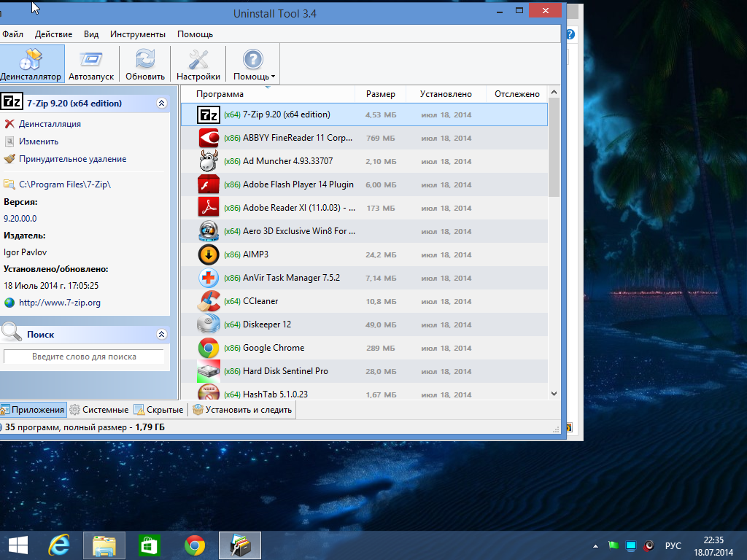This screenshot has width=747, height=560.
Task: Click the Установить и следить button
Action: (x=242, y=410)
